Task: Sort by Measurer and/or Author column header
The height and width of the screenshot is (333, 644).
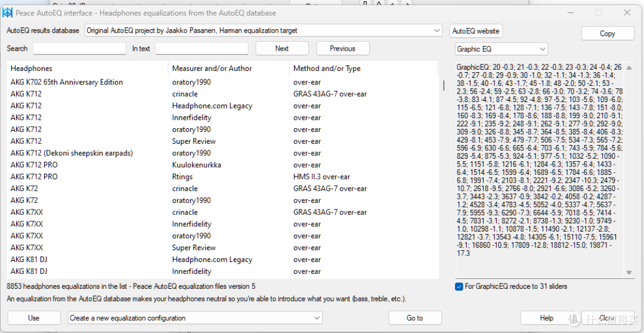Action: [x=229, y=68]
